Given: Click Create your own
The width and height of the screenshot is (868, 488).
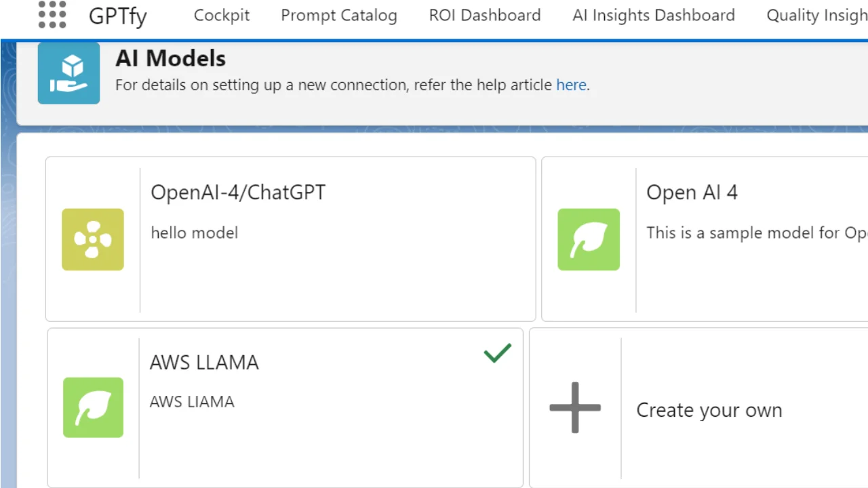Looking at the screenshot, I should coord(709,409).
